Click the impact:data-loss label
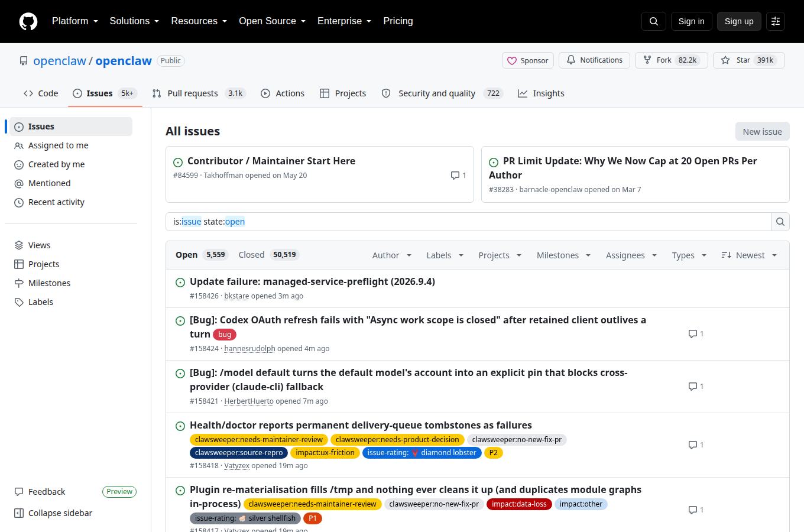804x532 pixels. pyautogui.click(x=519, y=504)
